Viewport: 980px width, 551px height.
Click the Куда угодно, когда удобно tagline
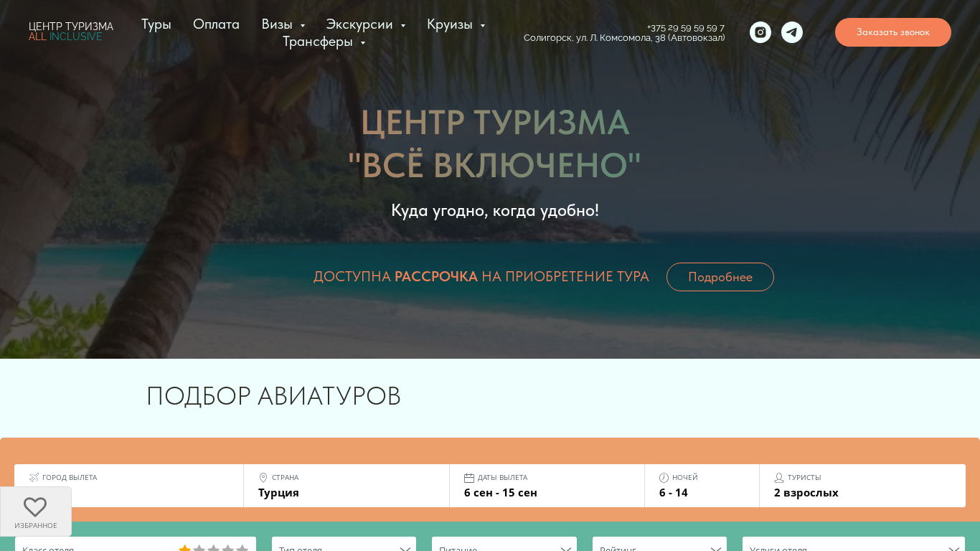coord(495,210)
